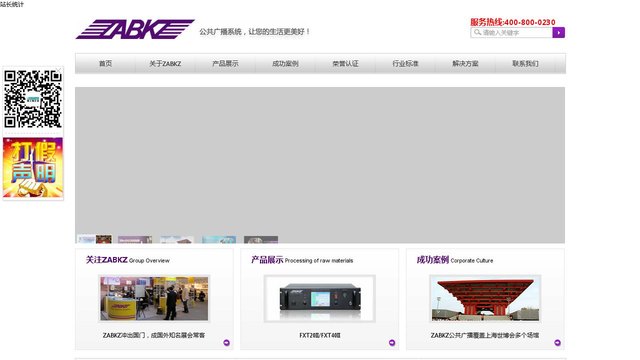The image size is (640, 360).
Task: Select the fifth banner slide thumbnail
Action: coord(261,240)
